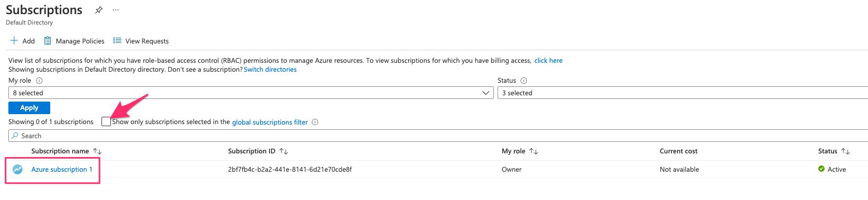Show info tooltip for Status filter
Image resolution: width=868 pixels, height=200 pixels.
tap(524, 81)
